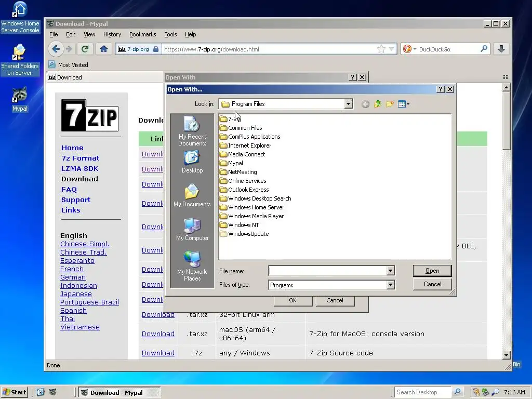Viewport: 532px width, 399px height.
Task: Click the Help question mark in Open With... title bar
Action: coord(441,89)
